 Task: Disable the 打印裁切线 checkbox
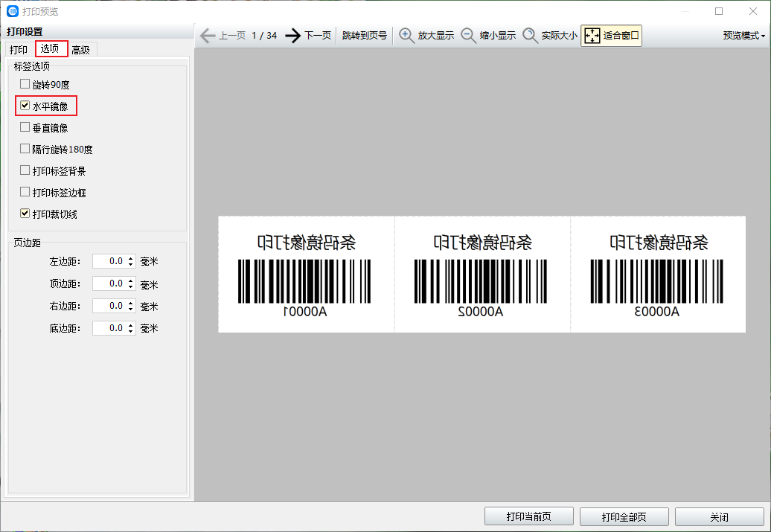coord(25,214)
